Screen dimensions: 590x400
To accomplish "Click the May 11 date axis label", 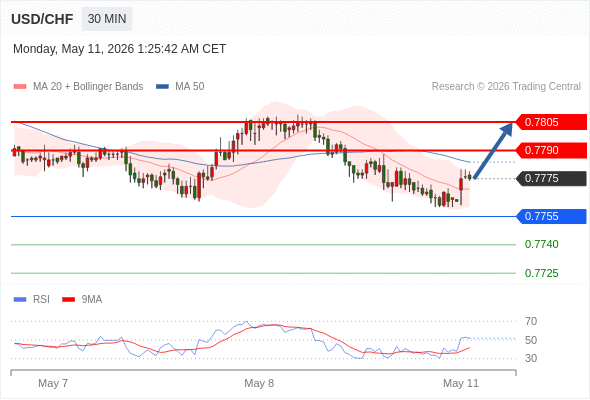I will (x=461, y=383).
